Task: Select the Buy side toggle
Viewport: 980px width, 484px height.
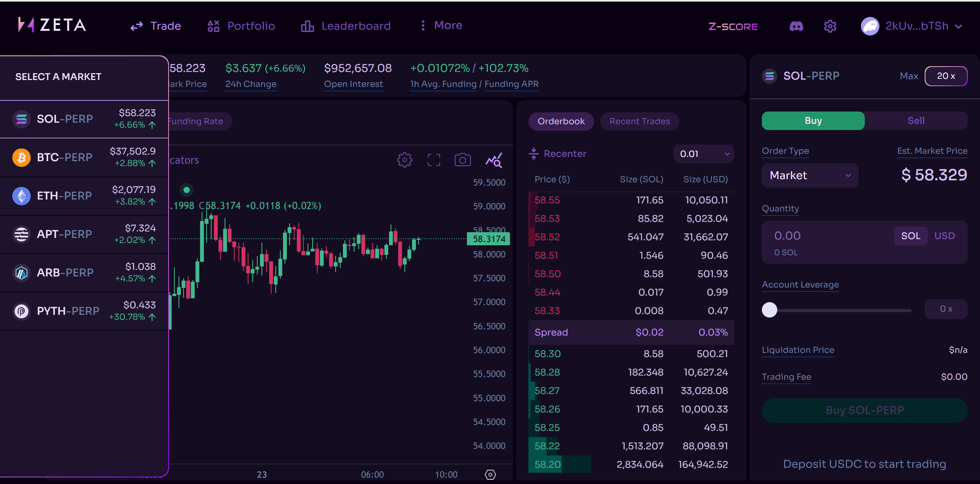Action: point(813,121)
